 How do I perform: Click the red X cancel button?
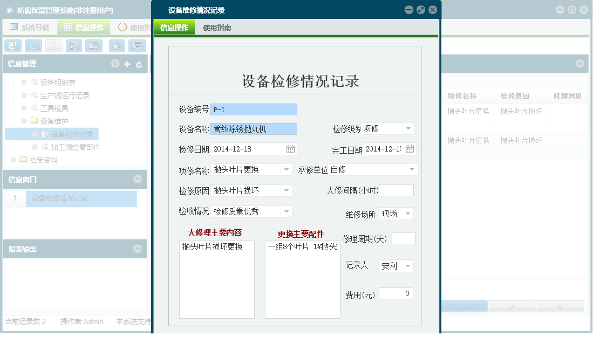(560, 306)
